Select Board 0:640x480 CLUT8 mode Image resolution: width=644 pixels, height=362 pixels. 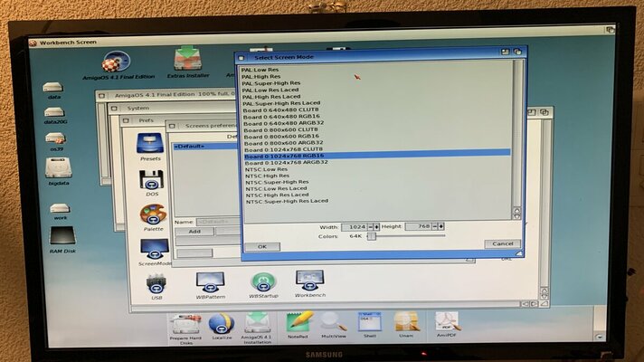pyautogui.click(x=280, y=110)
